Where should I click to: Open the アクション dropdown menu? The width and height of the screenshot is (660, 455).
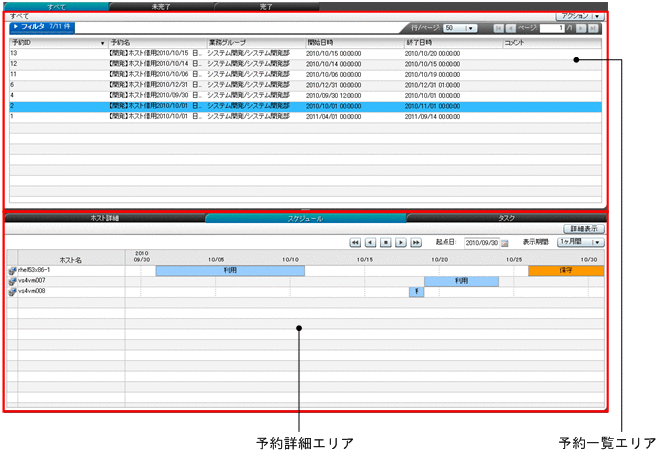point(580,16)
